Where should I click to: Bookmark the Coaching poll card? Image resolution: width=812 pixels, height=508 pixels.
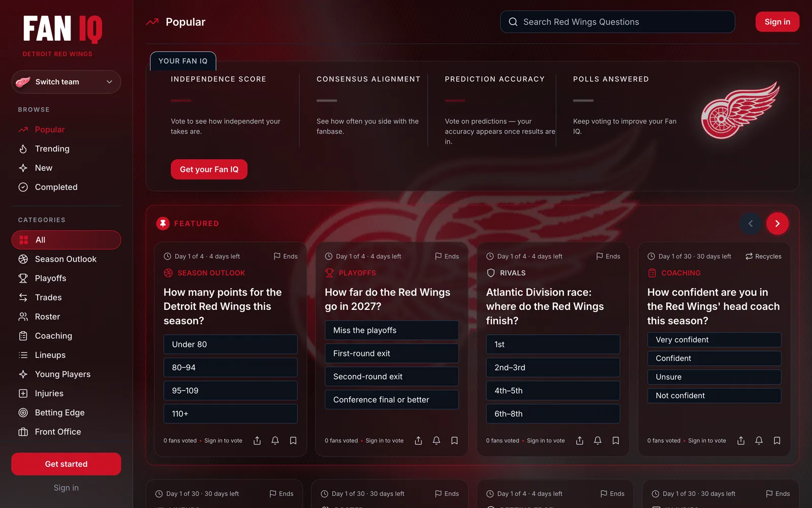tap(777, 440)
